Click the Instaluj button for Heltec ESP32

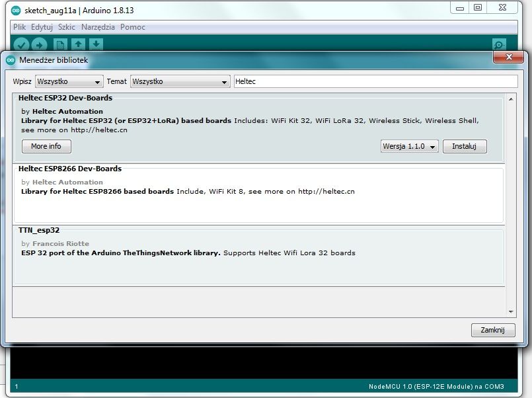(465, 146)
